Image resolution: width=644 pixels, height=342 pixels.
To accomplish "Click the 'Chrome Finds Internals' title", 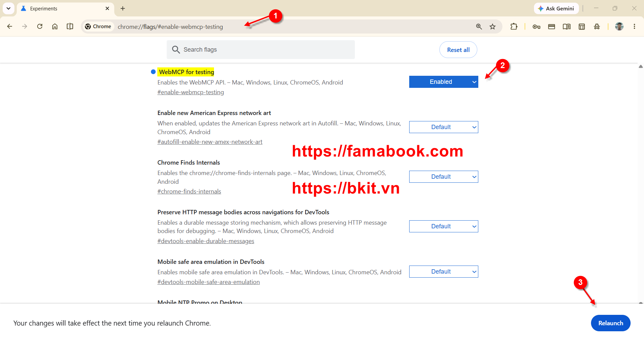I will click(189, 163).
